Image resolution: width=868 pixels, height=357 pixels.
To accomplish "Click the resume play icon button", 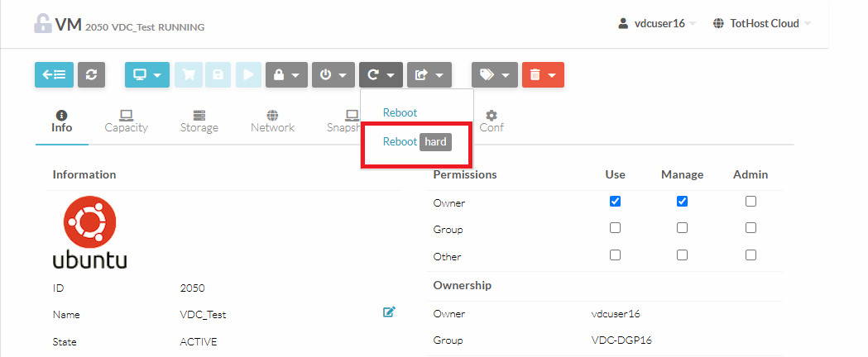I will [247, 74].
